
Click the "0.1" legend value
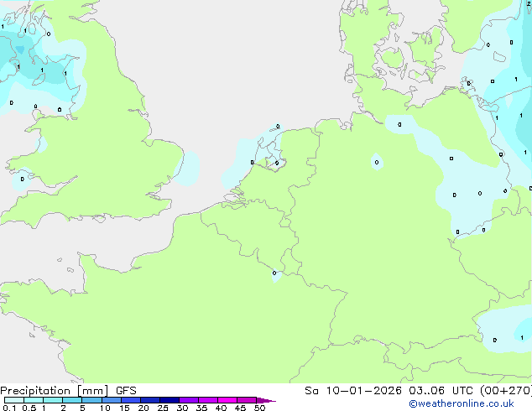(x=9, y=408)
